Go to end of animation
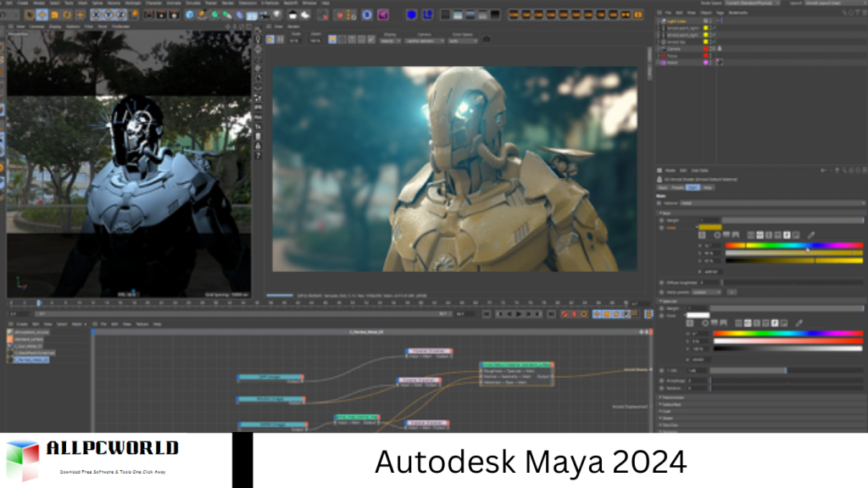 point(551,314)
